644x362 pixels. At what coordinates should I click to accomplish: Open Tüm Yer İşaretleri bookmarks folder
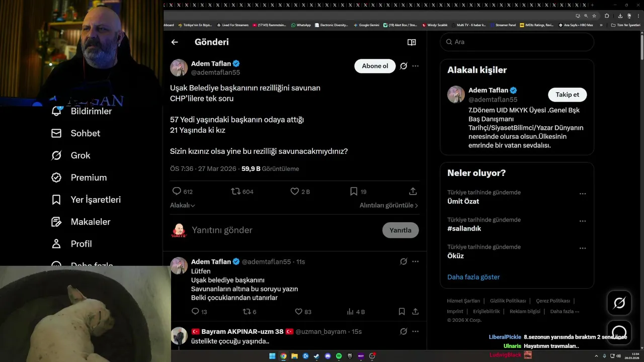pos(625,25)
